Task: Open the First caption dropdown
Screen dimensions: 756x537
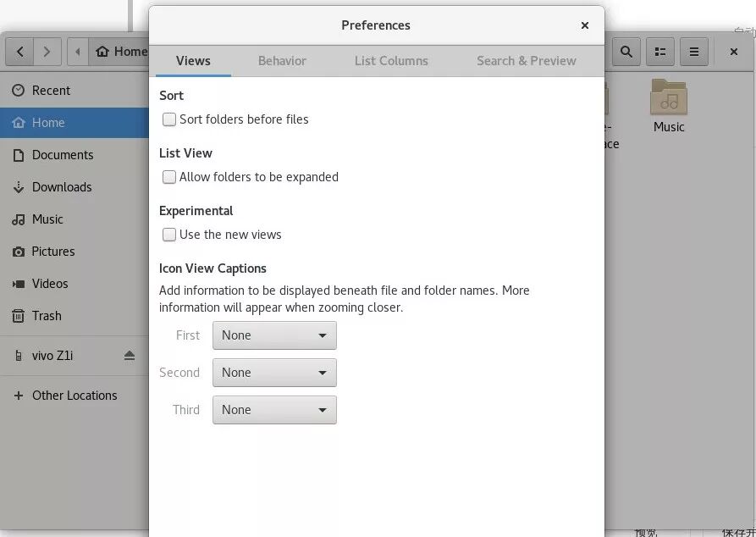Action: 274,335
